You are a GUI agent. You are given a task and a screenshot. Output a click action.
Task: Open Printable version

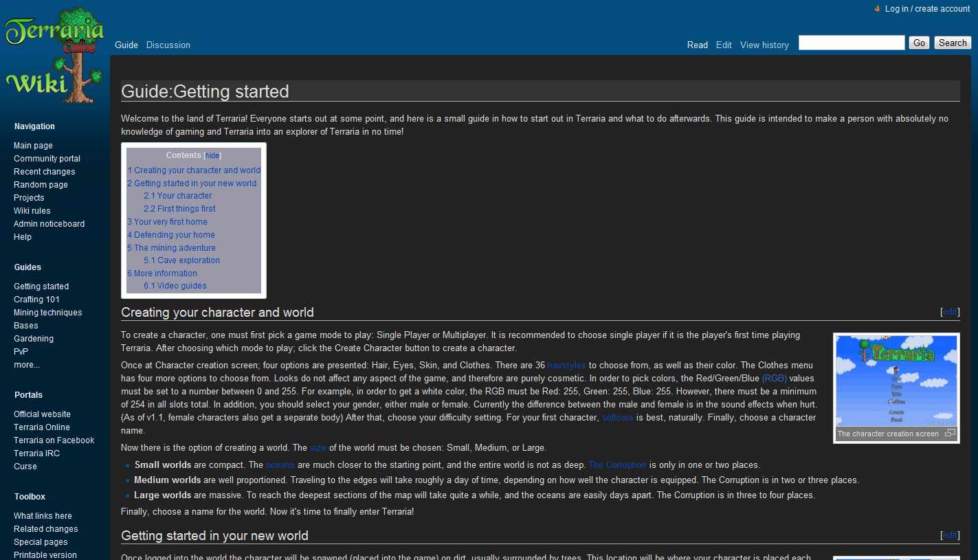[x=45, y=555]
